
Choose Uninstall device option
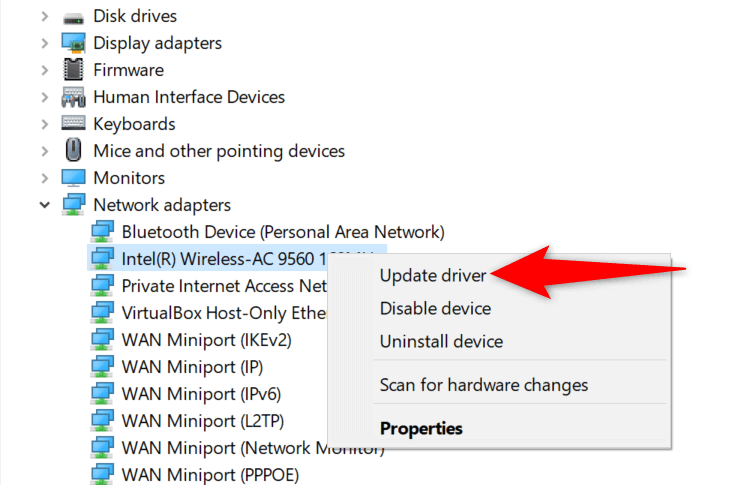point(441,341)
